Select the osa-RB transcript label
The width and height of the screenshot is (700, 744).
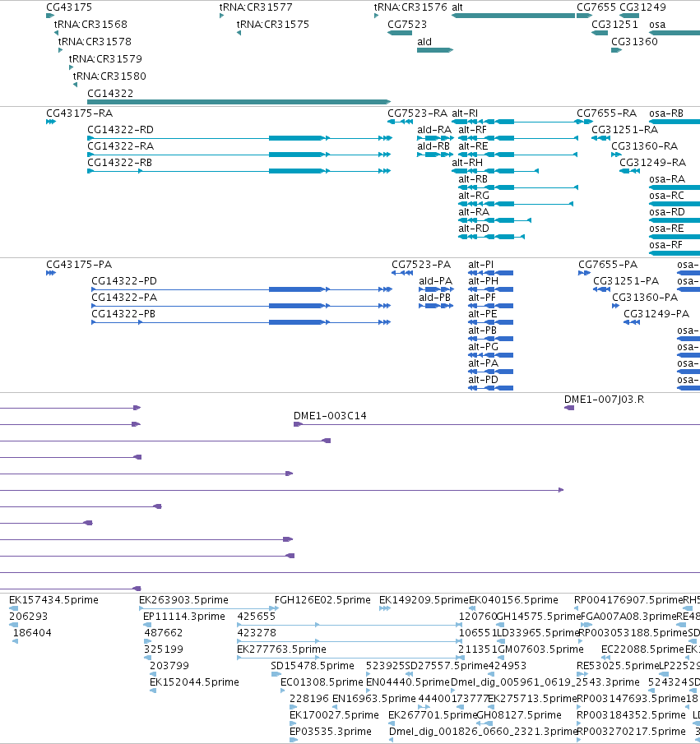tap(666, 113)
